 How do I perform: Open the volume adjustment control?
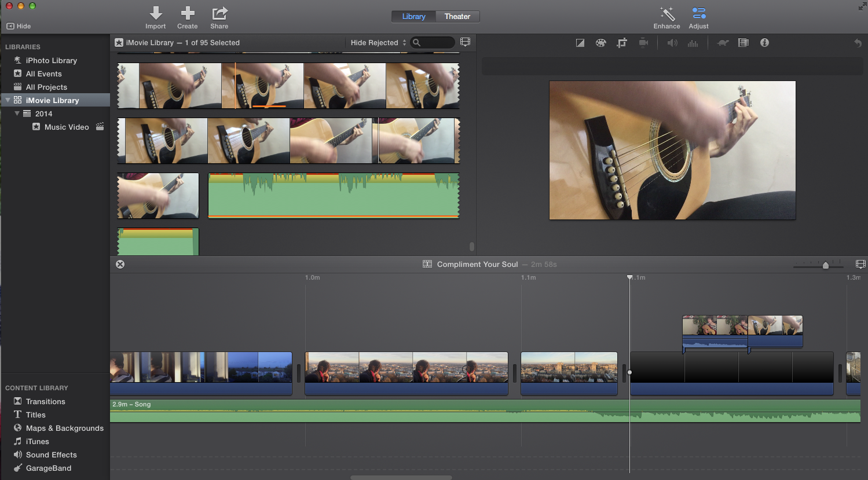click(672, 43)
